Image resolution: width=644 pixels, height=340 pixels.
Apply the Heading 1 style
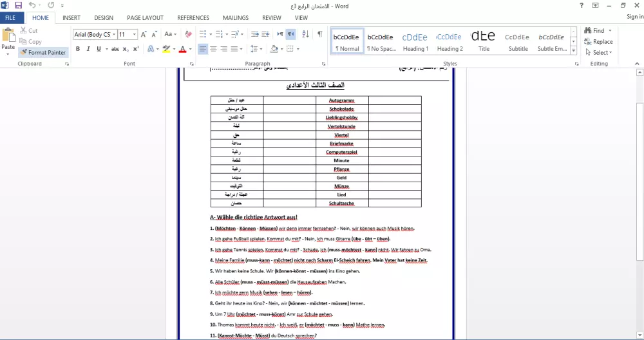[415, 41]
